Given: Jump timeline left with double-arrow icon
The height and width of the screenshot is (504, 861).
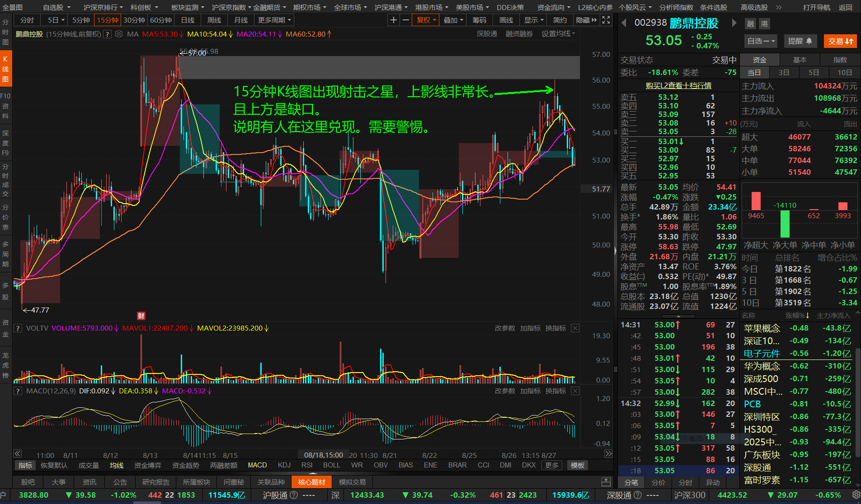Looking at the screenshot, I should [x=18, y=453].
